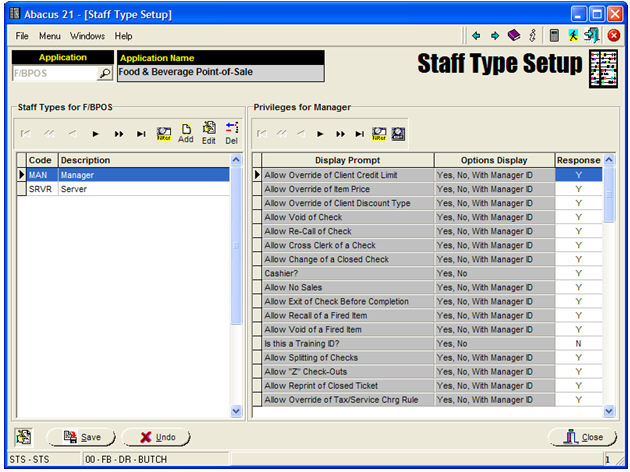Open the File menu
Screen dimensions: 630x472
22,36
